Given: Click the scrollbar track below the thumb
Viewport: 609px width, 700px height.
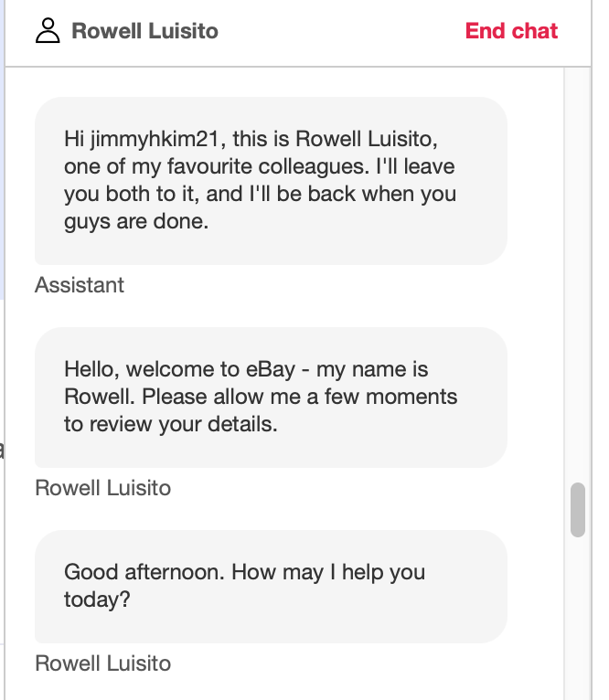Looking at the screenshot, I should 577,621.
